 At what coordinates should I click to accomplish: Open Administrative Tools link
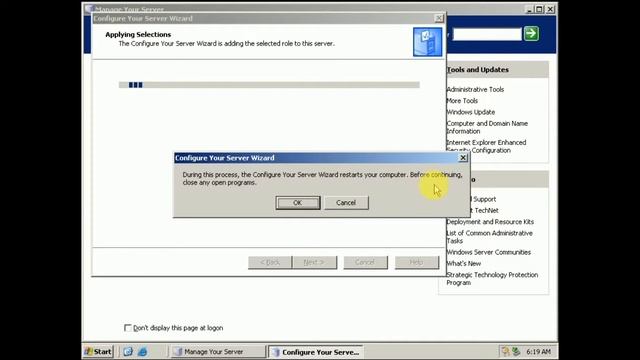point(475,89)
